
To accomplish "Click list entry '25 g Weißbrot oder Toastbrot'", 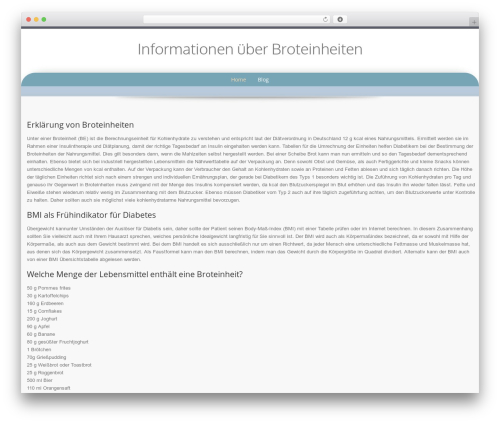I will [x=59, y=365].
